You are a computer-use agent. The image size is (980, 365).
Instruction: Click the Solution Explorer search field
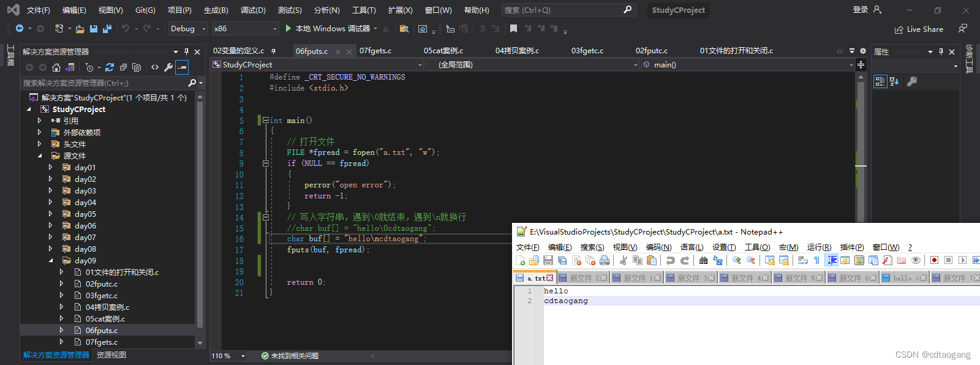(x=104, y=83)
